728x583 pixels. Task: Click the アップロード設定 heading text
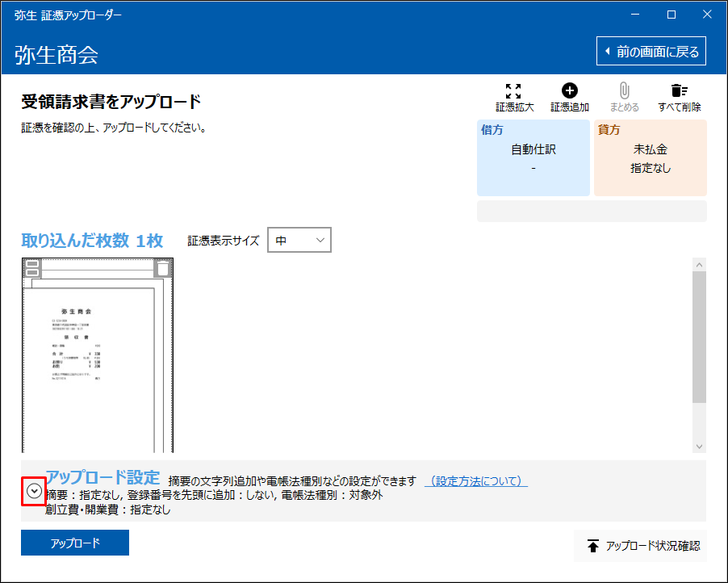coord(103,477)
